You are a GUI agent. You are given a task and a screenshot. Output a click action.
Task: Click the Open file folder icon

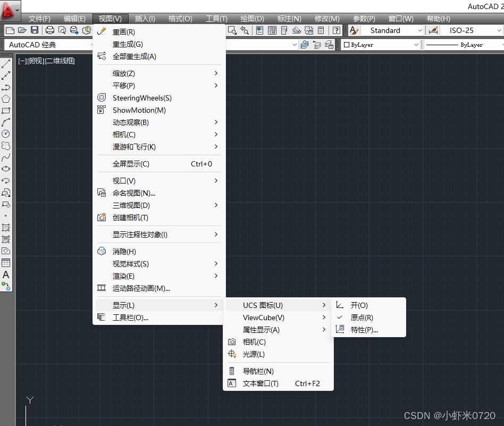22,30
